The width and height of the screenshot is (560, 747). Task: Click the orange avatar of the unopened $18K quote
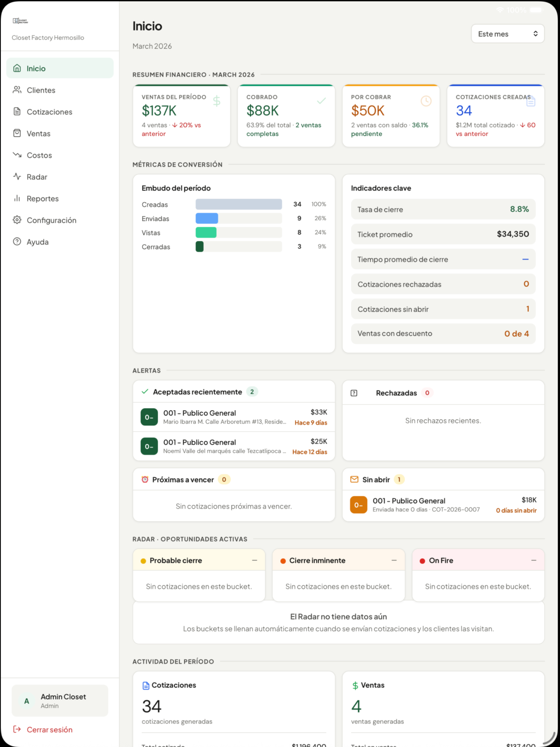coord(359,504)
